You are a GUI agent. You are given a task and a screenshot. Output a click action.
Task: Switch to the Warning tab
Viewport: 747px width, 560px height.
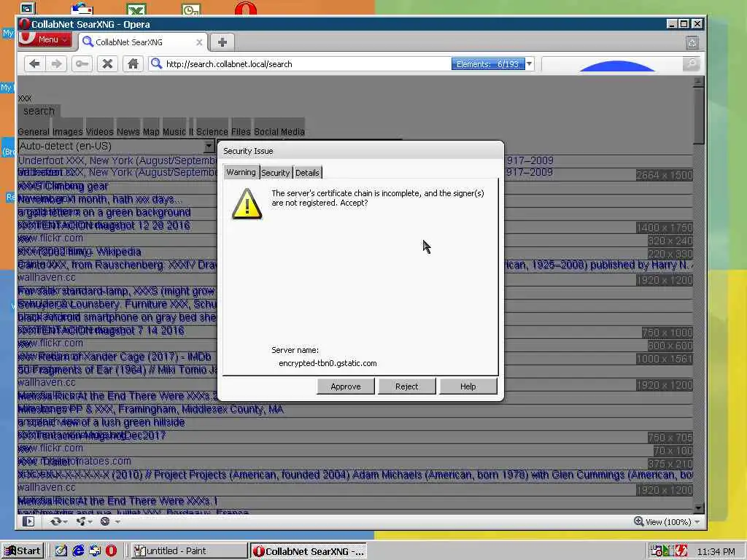click(x=241, y=172)
